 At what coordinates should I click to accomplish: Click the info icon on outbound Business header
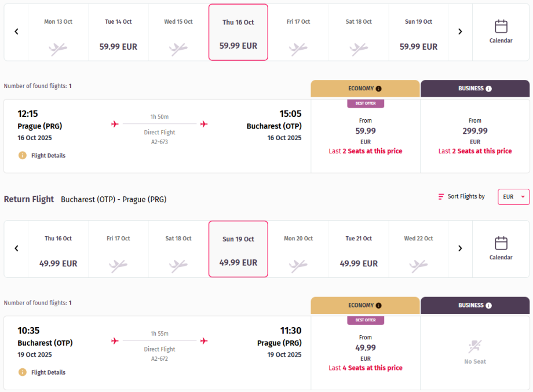coord(488,89)
